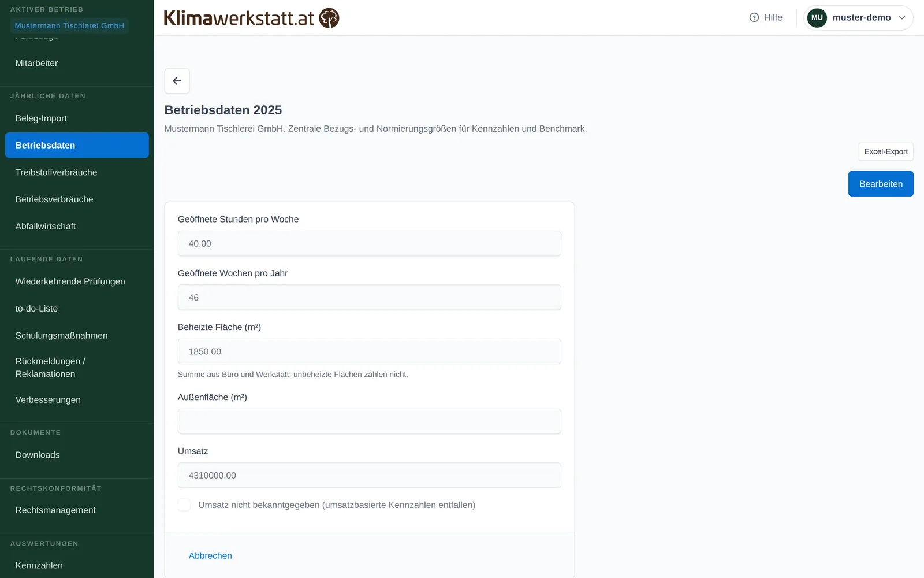Click the Beheizte Fläche input field
The height and width of the screenshot is (578, 924).
(370, 351)
